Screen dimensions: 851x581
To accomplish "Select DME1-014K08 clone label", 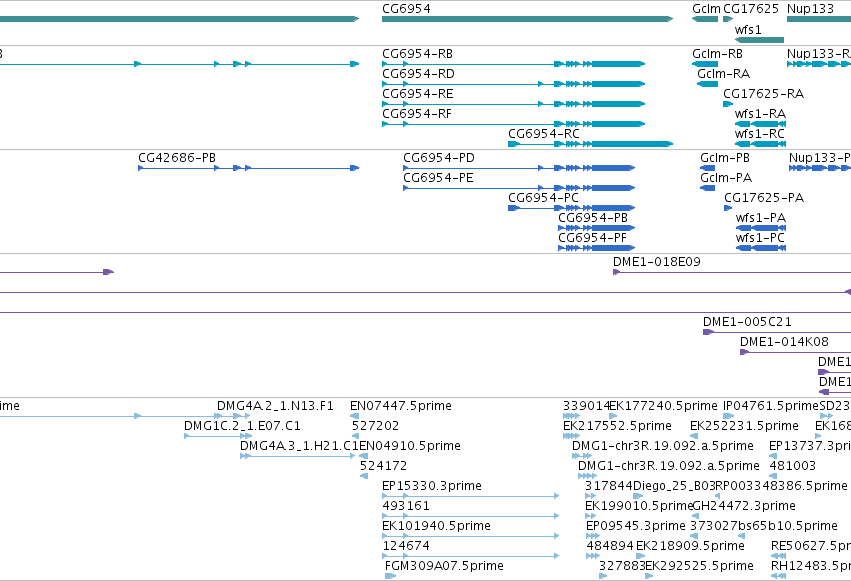I will coord(784,342).
